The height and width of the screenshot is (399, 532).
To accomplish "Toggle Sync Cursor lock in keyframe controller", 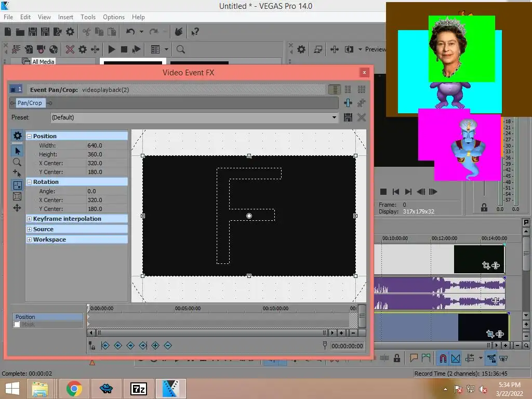I will 92,345.
